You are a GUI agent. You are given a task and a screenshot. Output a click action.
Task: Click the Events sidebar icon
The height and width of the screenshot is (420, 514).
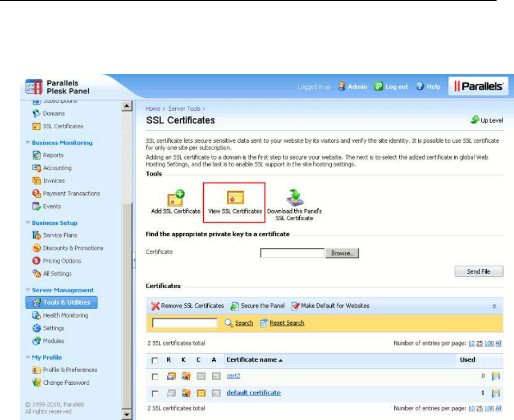point(36,206)
